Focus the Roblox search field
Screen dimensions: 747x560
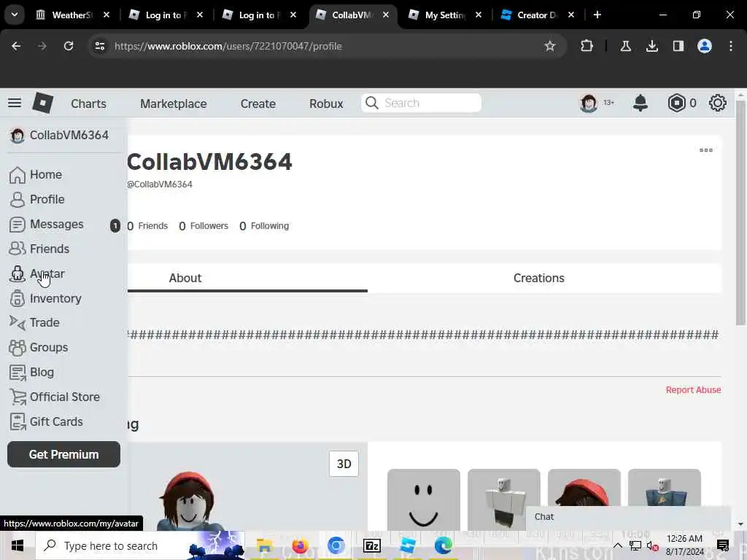(x=421, y=103)
